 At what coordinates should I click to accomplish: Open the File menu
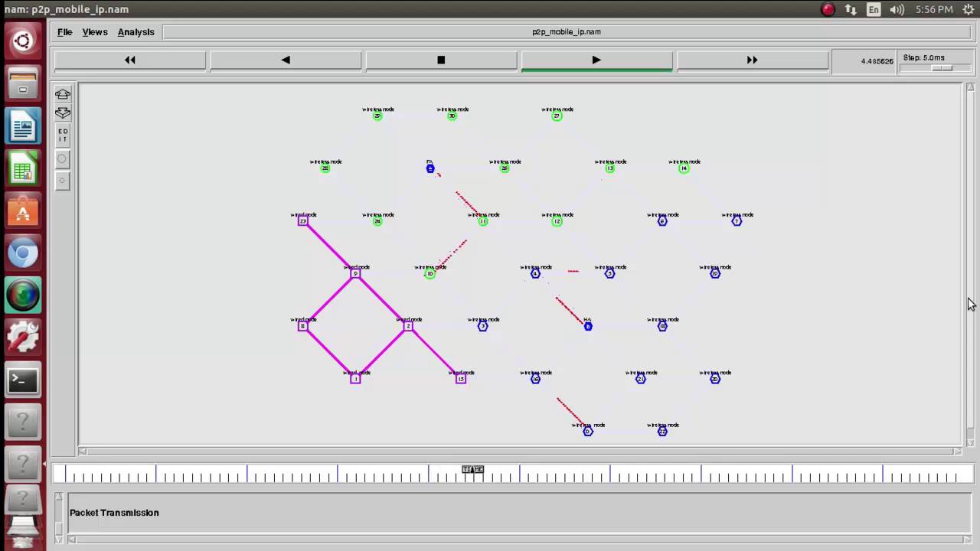64,32
